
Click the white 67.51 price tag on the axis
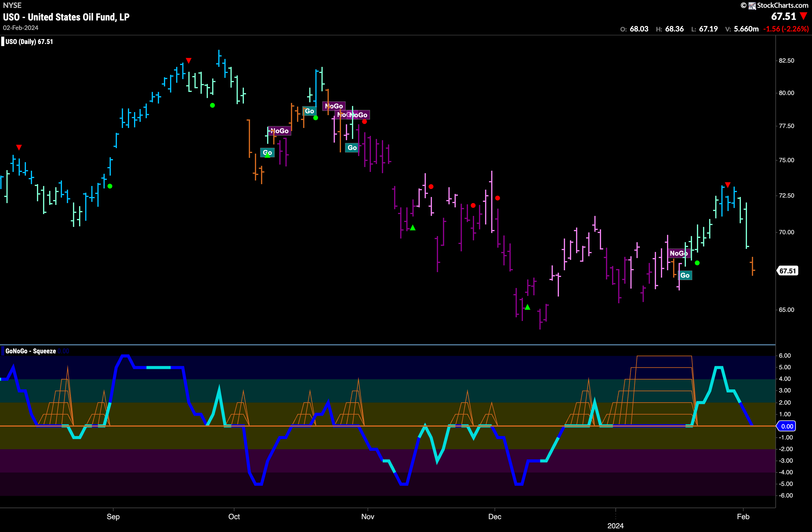[x=788, y=271]
